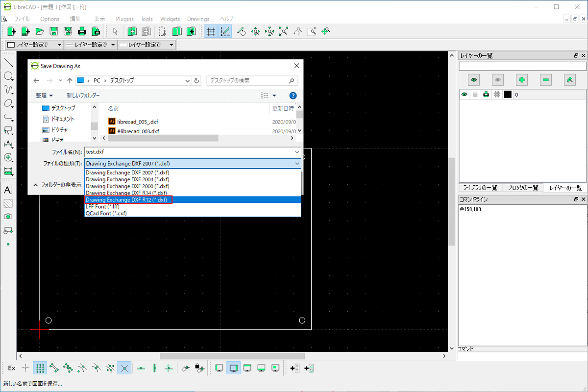Select the Circle tool in left toolbar
The image size is (588, 392).
point(8,76)
